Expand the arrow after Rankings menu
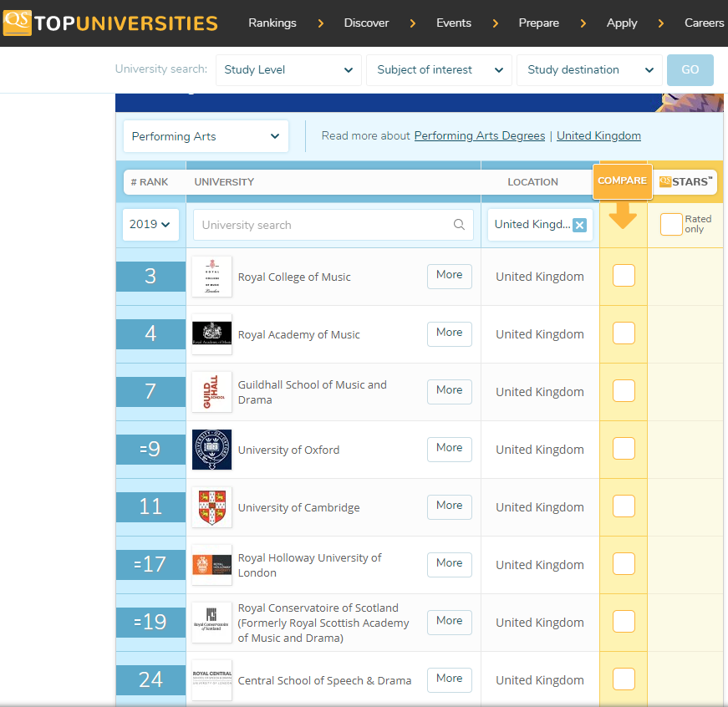This screenshot has height=707, width=728. 320,23
